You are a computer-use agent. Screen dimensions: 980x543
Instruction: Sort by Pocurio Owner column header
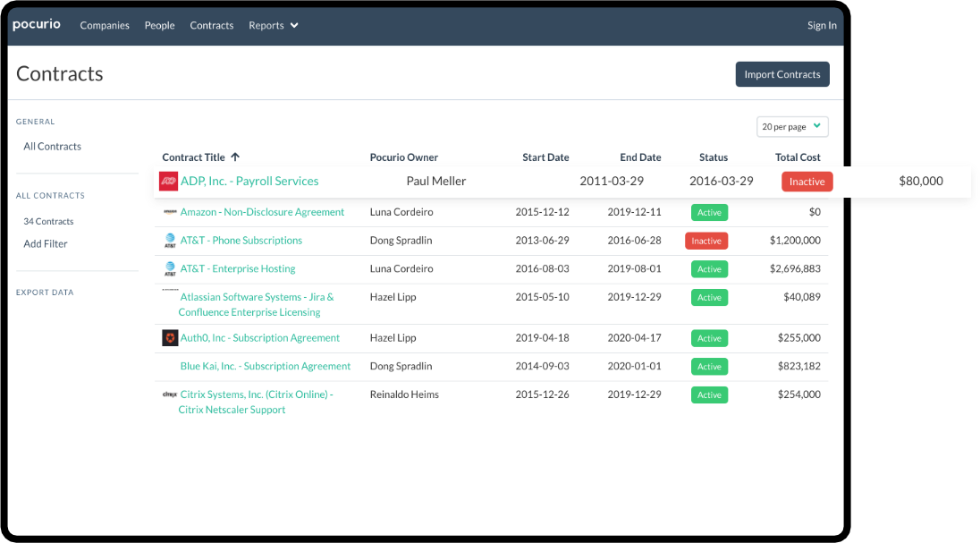[404, 157]
